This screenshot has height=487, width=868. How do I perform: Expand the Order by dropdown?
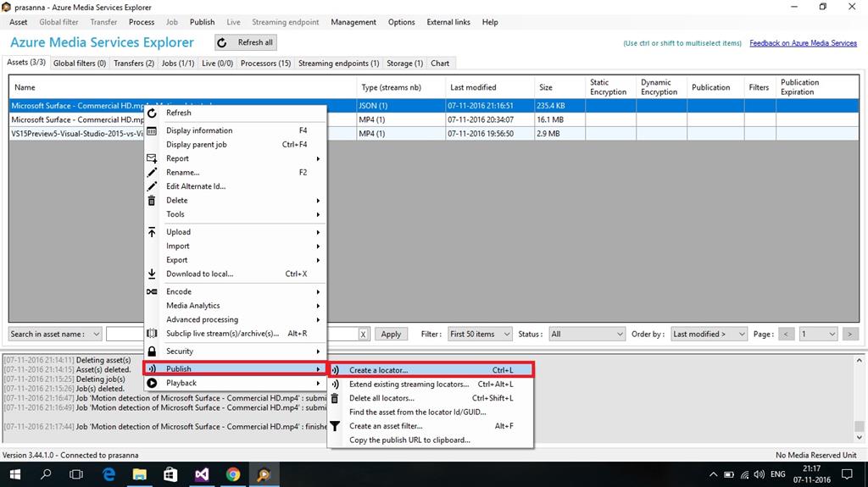(709, 334)
